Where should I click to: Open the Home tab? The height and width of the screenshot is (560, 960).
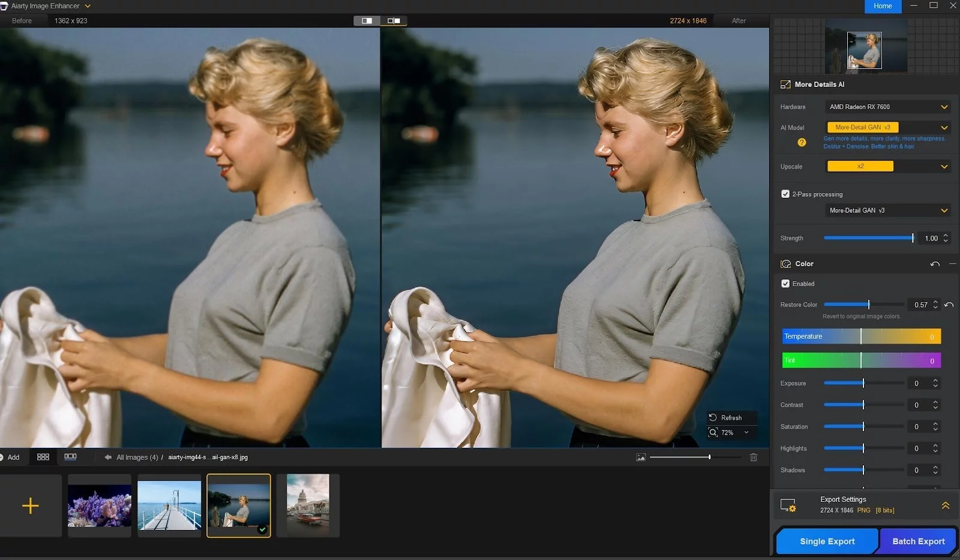(x=883, y=6)
